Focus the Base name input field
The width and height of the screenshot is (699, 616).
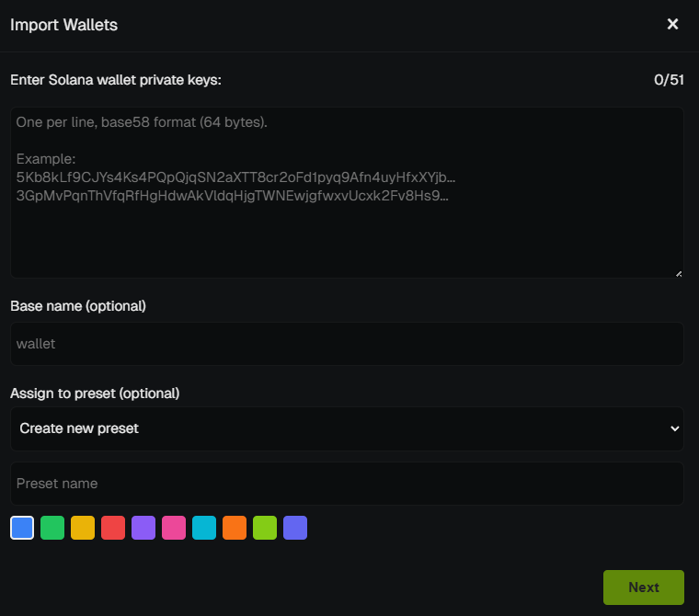347,344
